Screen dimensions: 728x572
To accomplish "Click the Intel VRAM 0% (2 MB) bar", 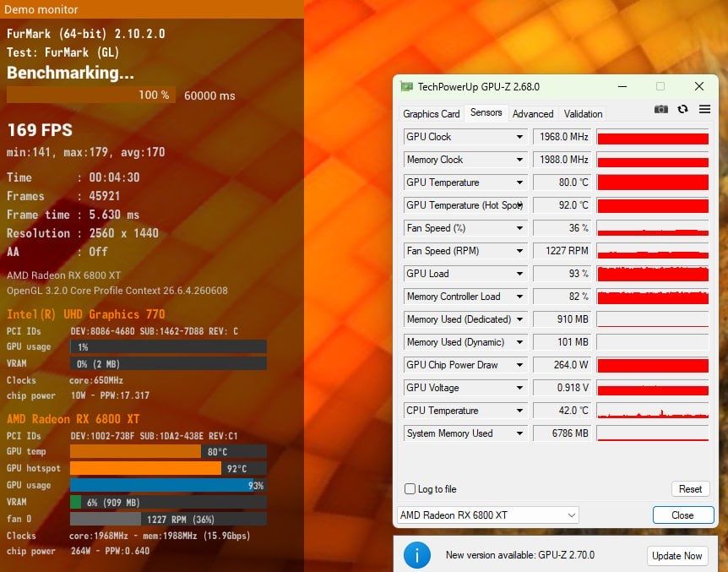I will click(168, 364).
